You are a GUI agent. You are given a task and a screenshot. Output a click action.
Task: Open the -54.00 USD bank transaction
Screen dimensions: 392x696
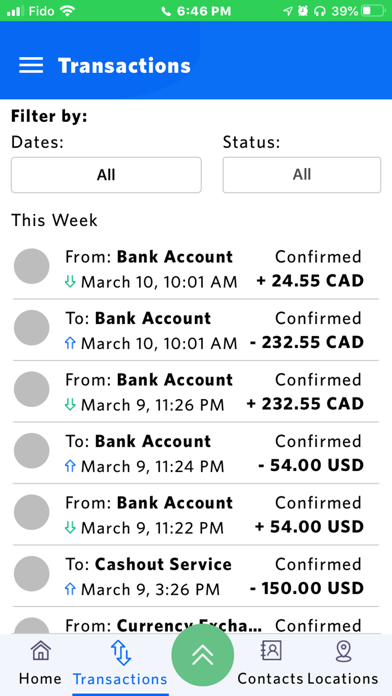[x=196, y=453]
